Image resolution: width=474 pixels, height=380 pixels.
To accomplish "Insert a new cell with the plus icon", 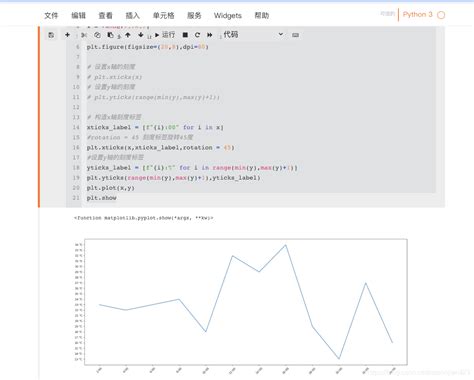I will point(67,35).
